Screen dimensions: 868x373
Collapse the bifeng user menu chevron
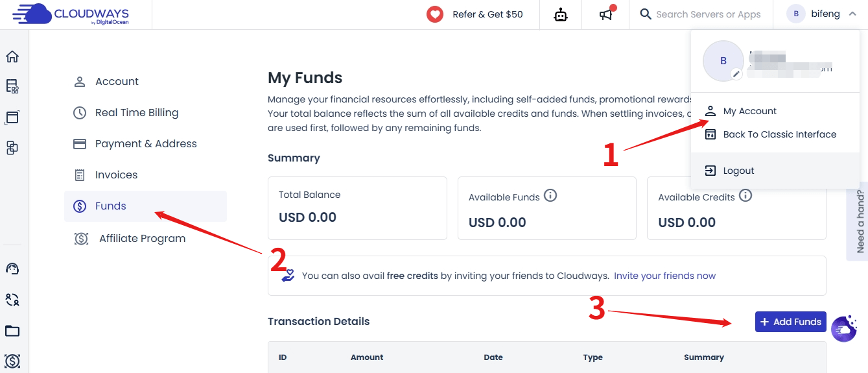pos(852,14)
